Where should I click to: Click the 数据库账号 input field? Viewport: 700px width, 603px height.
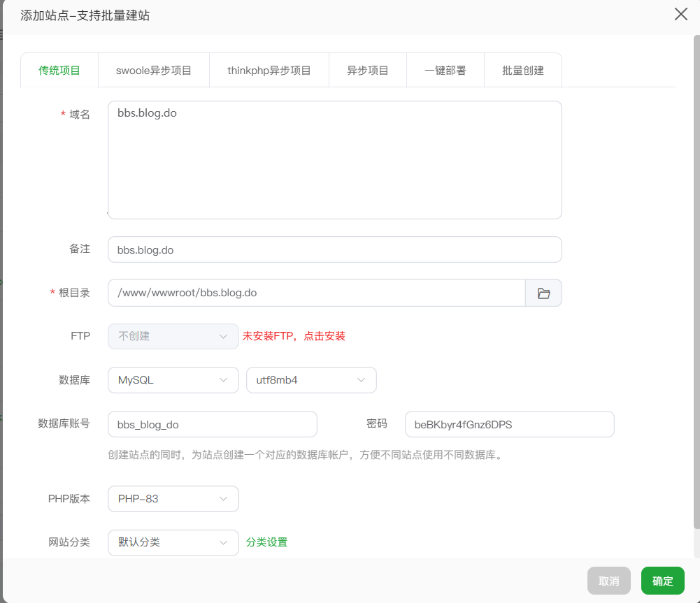[213, 424]
